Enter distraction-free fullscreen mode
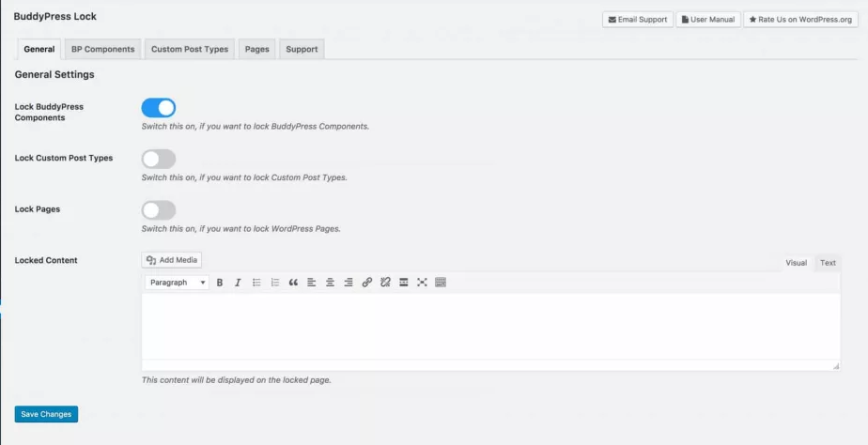 tap(422, 283)
